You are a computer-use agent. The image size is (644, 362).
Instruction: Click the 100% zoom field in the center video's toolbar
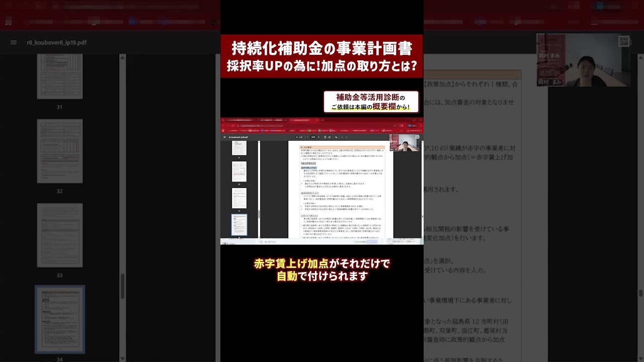coord(313,137)
